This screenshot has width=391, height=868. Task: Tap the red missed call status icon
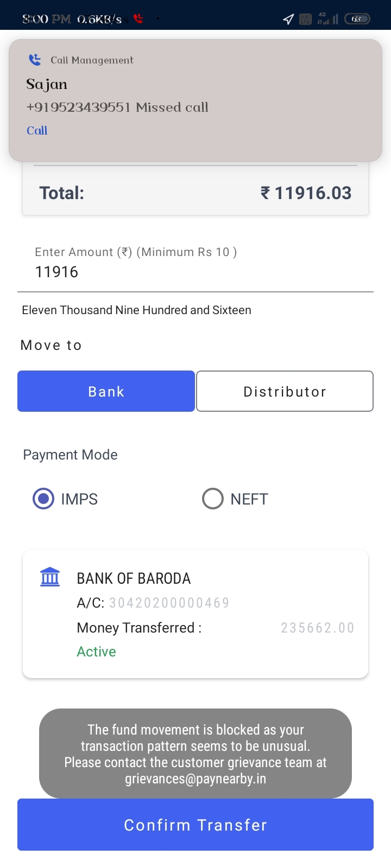138,19
